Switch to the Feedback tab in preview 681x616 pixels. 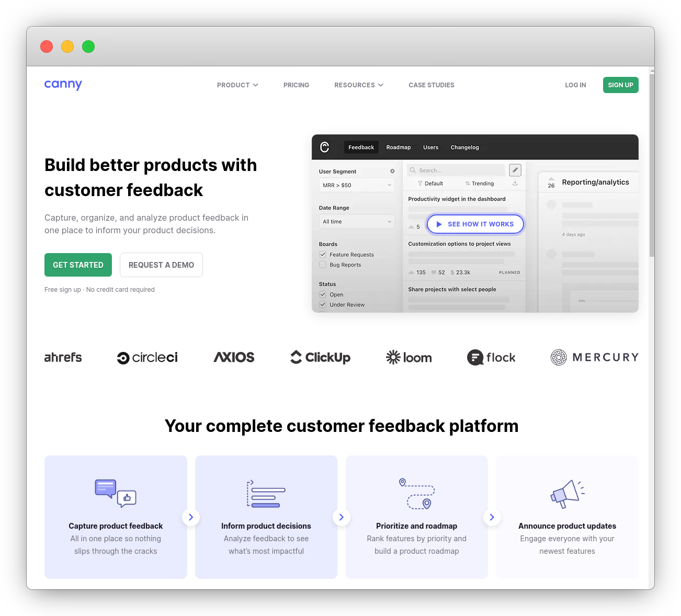(361, 147)
